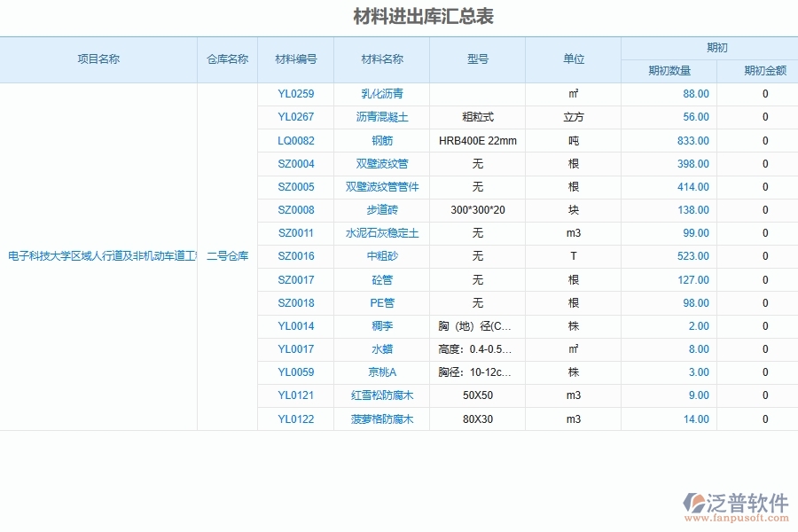798x532 pixels.
Task: Click the 乳化沥青 material name link
Action: [x=383, y=94]
